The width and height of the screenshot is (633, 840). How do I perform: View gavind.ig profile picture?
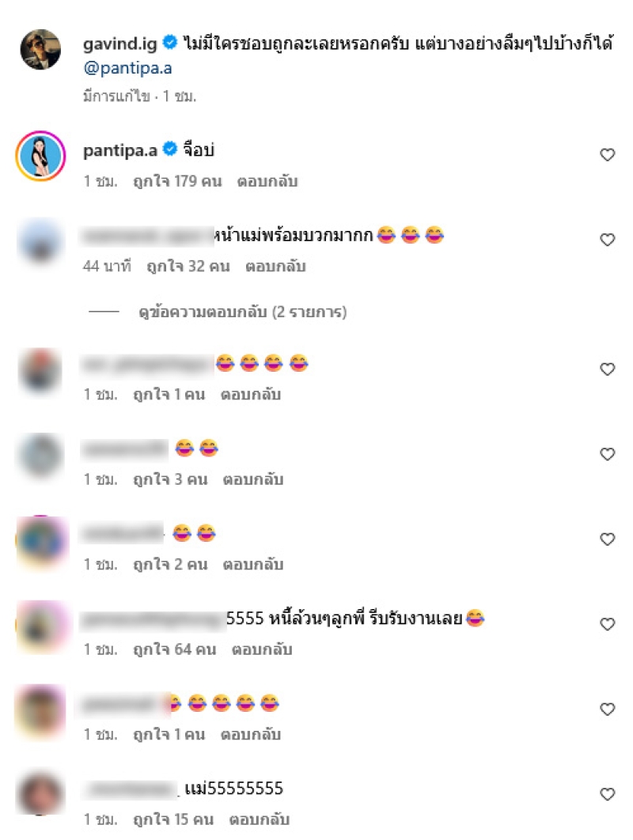40,49
